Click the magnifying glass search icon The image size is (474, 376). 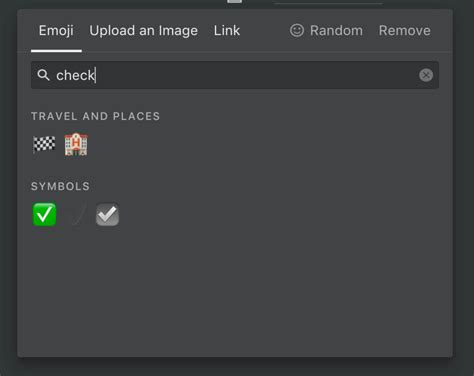pyautogui.click(x=43, y=75)
